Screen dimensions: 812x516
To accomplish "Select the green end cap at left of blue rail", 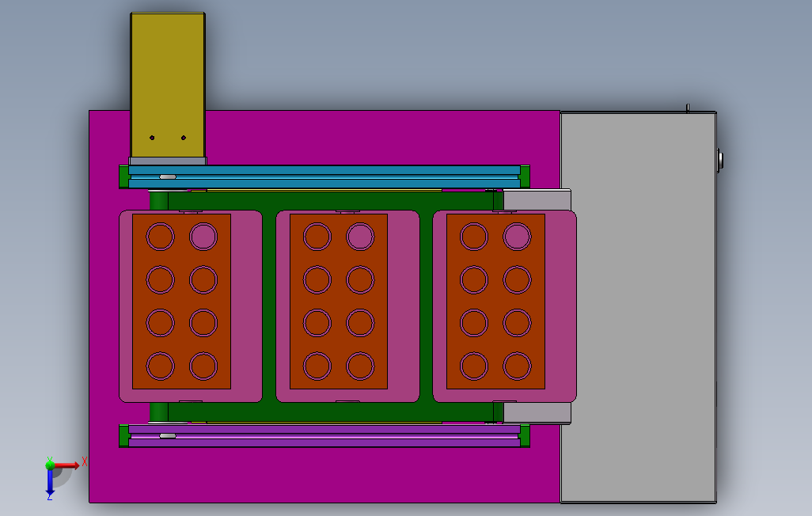I will [x=123, y=176].
